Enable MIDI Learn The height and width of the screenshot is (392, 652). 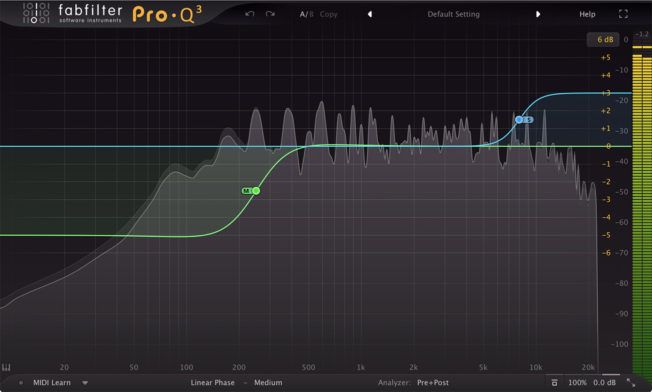point(52,382)
